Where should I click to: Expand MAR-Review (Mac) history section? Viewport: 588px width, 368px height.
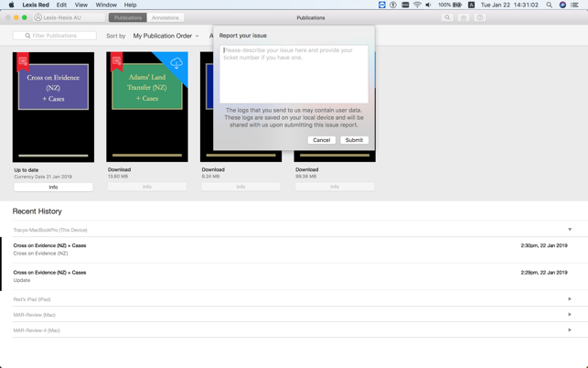570,314
